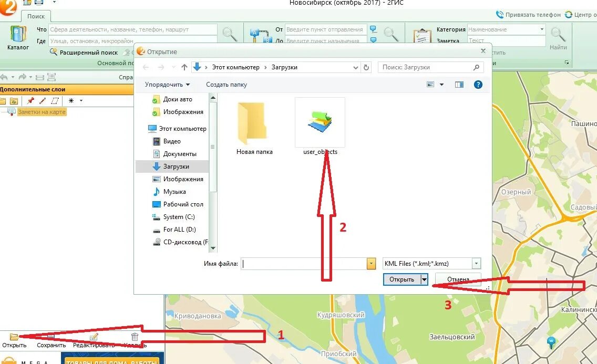Image resolution: width=597 pixels, height=364 pixels.
Task: Click the main search magnifier icon
Action: pyautogui.click(x=230, y=34)
